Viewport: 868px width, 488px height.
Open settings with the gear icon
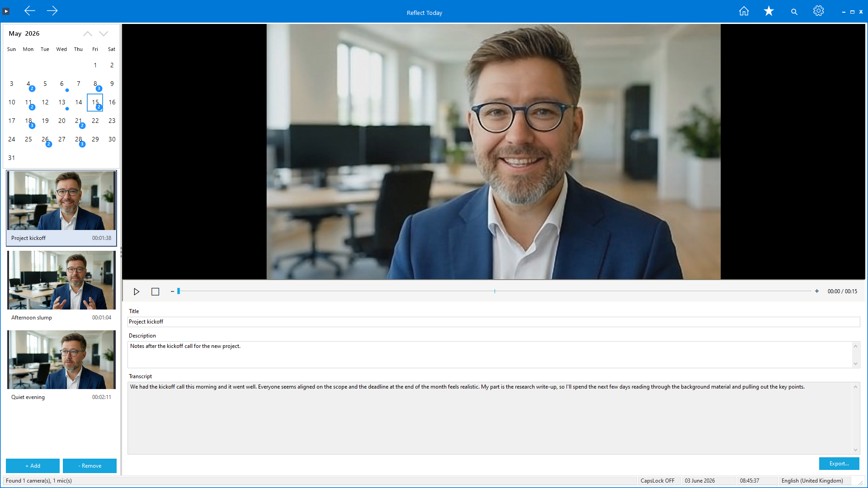pos(818,11)
